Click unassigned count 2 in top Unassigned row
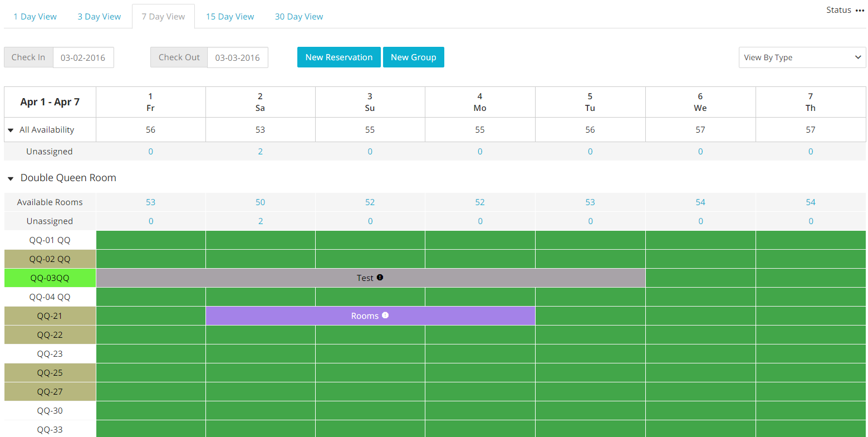 (260, 152)
